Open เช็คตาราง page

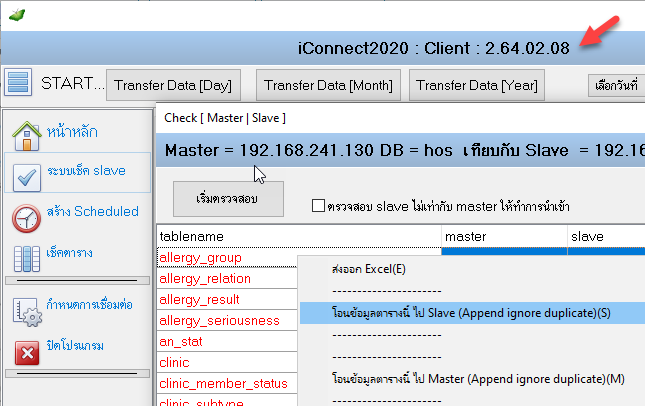(69, 252)
